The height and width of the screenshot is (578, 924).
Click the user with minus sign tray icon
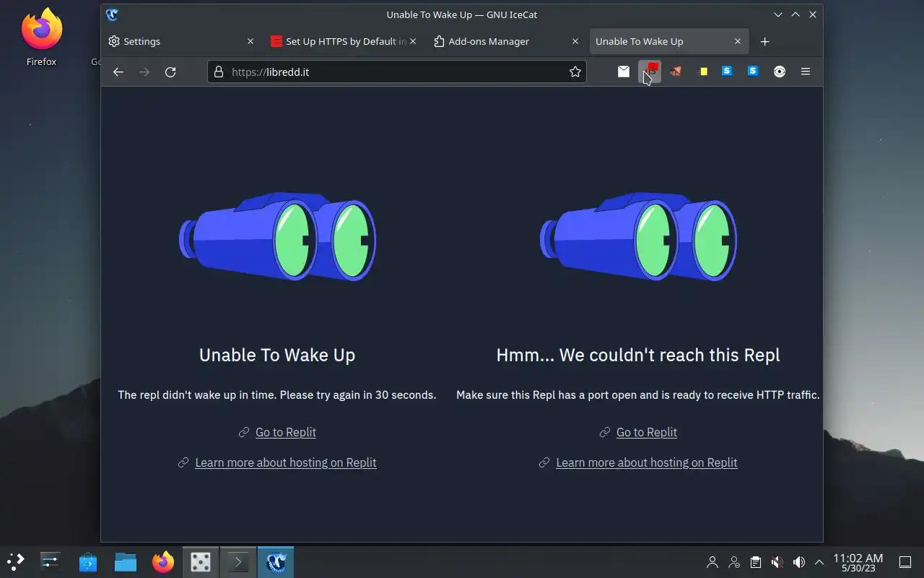[734, 562]
